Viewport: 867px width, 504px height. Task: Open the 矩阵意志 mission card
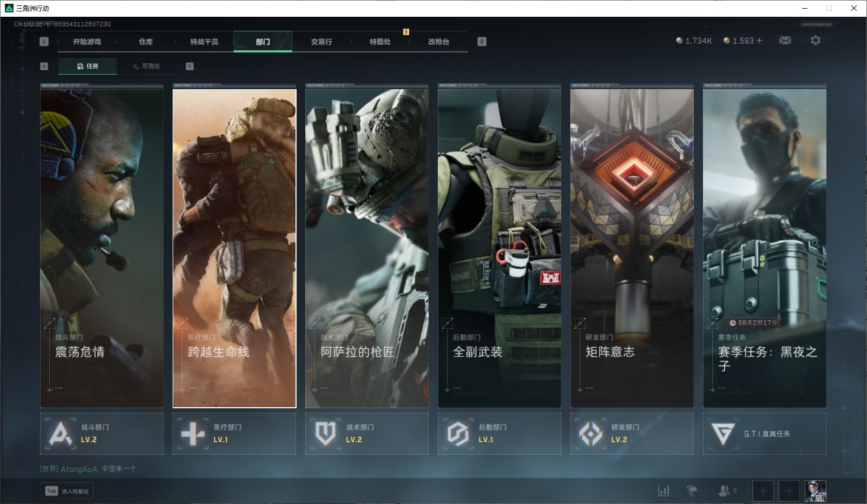pyautogui.click(x=632, y=248)
